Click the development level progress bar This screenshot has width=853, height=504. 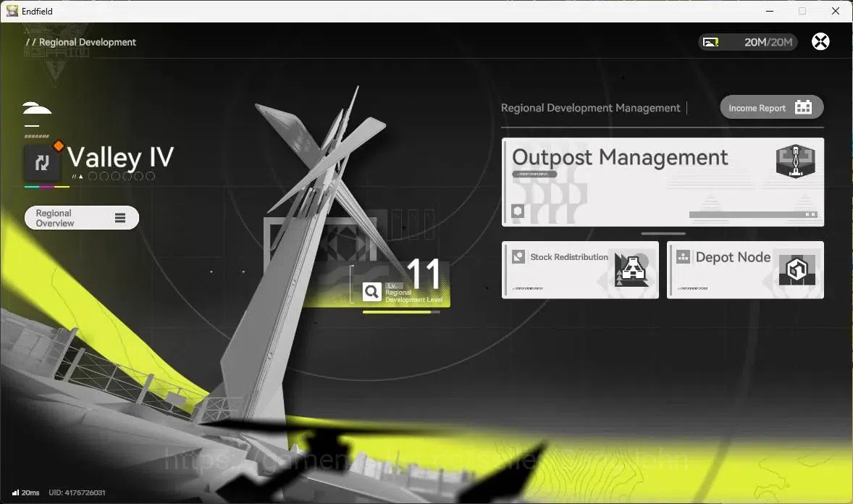pos(401,312)
